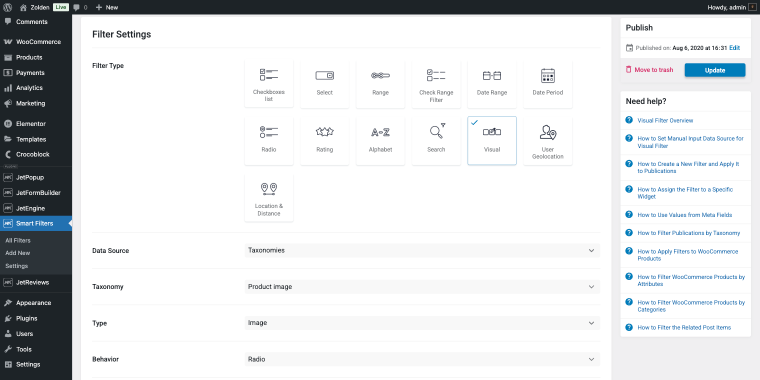Image resolution: width=760 pixels, height=380 pixels.
Task: Open How to Use Values from Meta Fields
Action: [684, 215]
